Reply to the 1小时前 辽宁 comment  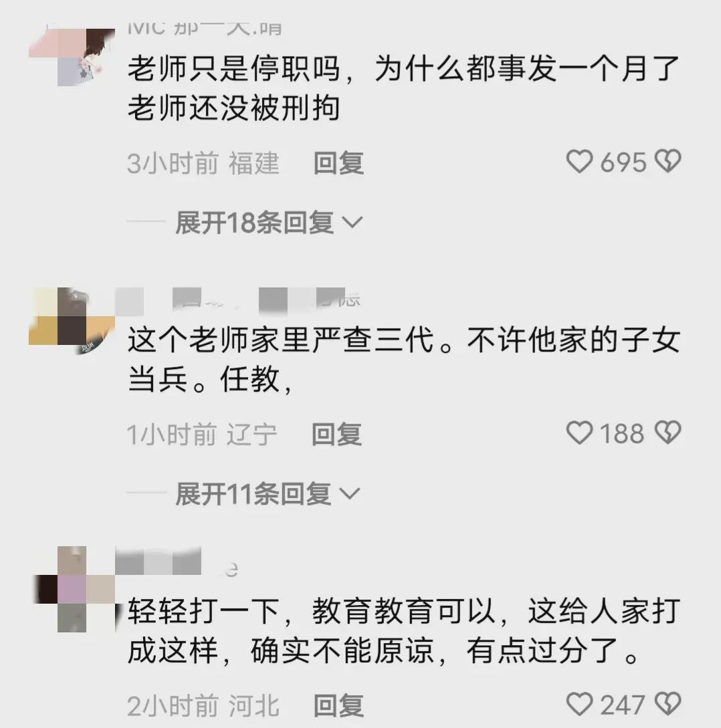tap(336, 434)
